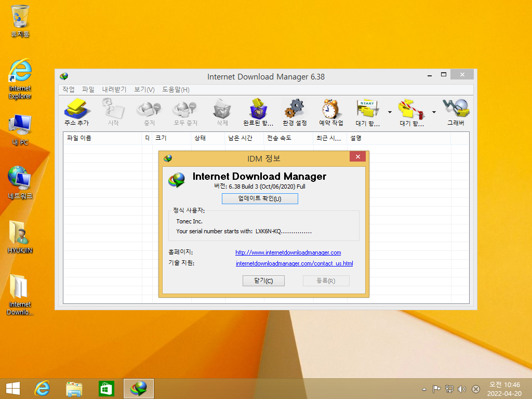
Task: Sort by the 상태 column header
Action: pyautogui.click(x=208, y=138)
